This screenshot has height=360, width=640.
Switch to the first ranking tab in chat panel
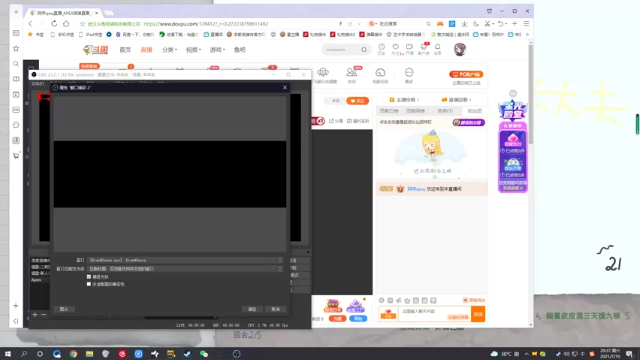[389, 111]
